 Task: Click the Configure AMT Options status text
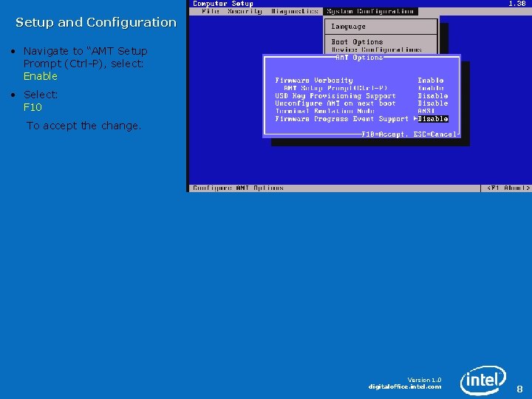click(238, 188)
